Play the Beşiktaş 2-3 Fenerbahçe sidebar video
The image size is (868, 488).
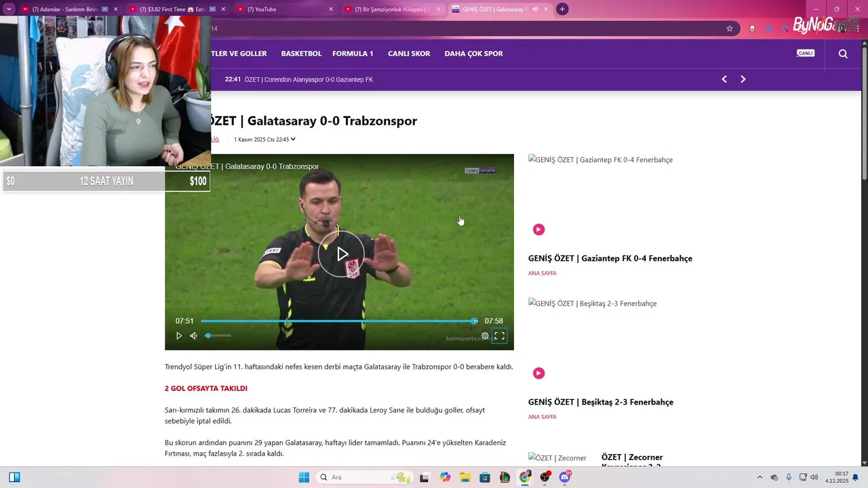pyautogui.click(x=538, y=373)
